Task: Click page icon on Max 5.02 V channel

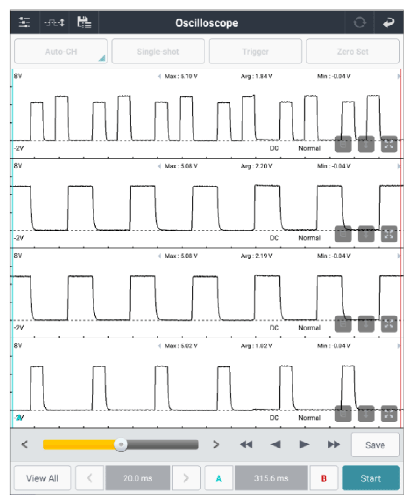Action: (x=343, y=414)
